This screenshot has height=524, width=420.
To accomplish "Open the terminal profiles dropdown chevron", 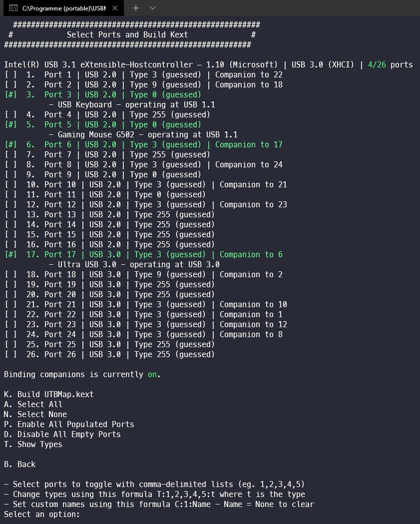I will click(x=153, y=8).
